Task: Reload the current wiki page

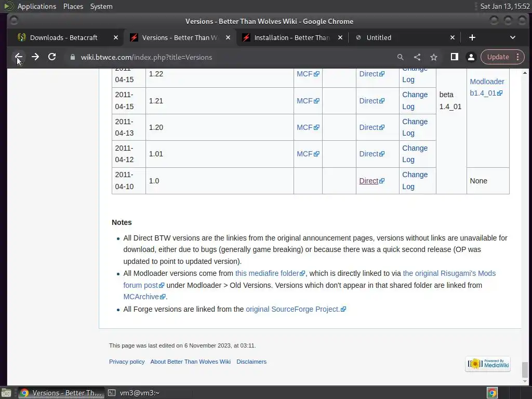Action: 52,57
